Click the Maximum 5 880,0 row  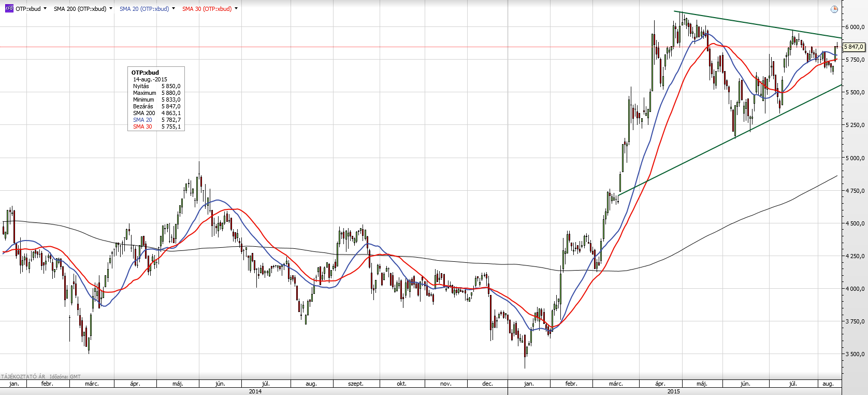coord(156,93)
